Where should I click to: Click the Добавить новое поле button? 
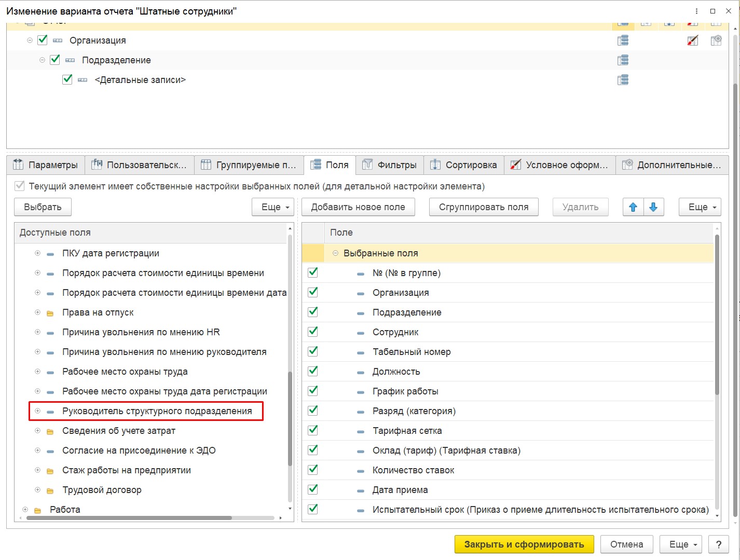click(358, 207)
